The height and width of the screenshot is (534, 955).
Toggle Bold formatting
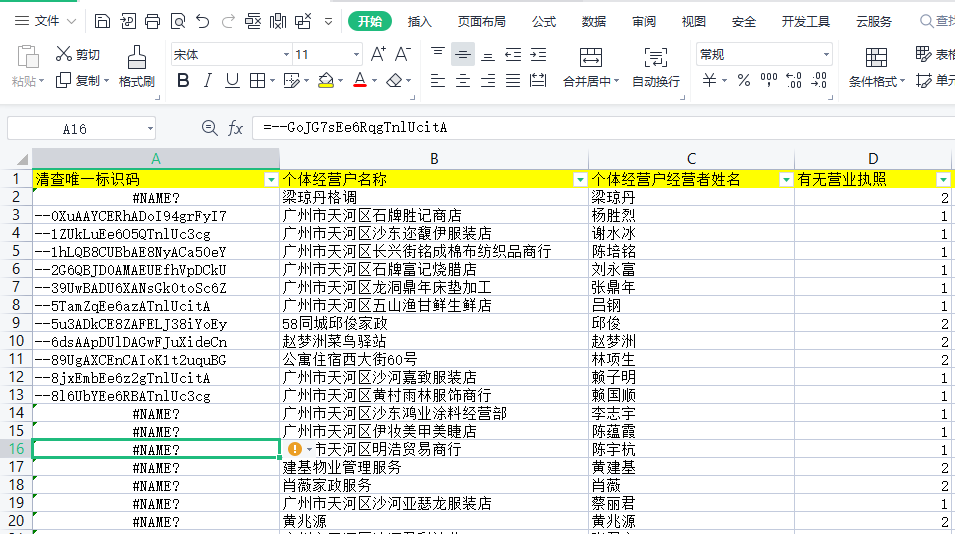pos(183,80)
